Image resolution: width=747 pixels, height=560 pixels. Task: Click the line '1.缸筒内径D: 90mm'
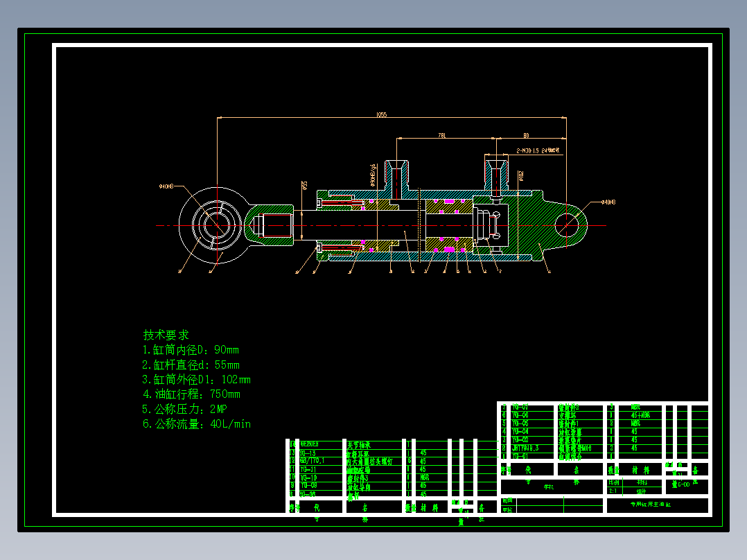(x=191, y=350)
